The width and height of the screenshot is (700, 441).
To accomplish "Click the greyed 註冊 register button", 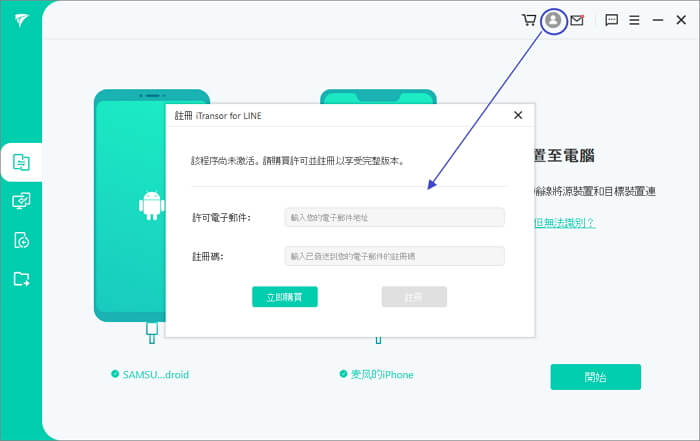I will [414, 297].
